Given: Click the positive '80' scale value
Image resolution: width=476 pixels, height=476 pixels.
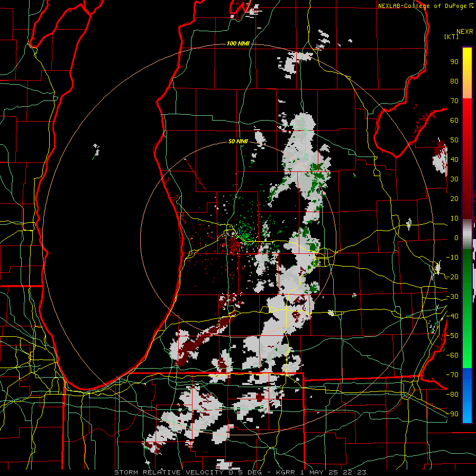Looking at the screenshot, I should tap(454, 81).
